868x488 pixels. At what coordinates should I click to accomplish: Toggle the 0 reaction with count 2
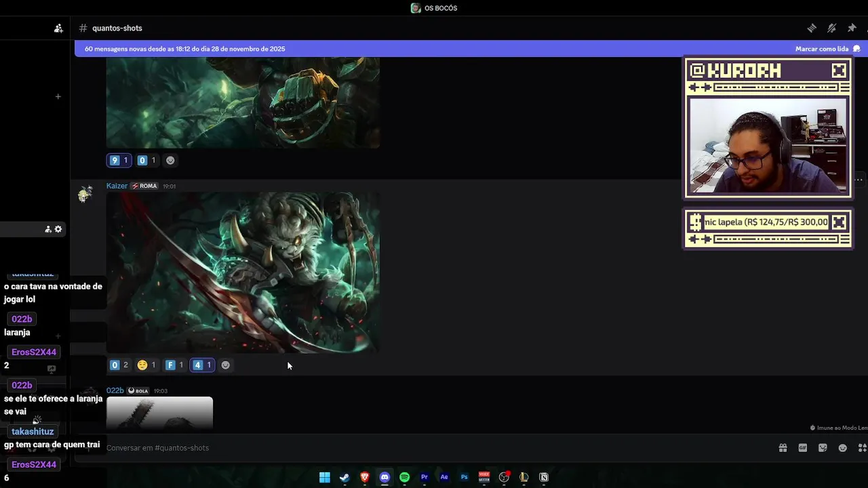pos(119,365)
